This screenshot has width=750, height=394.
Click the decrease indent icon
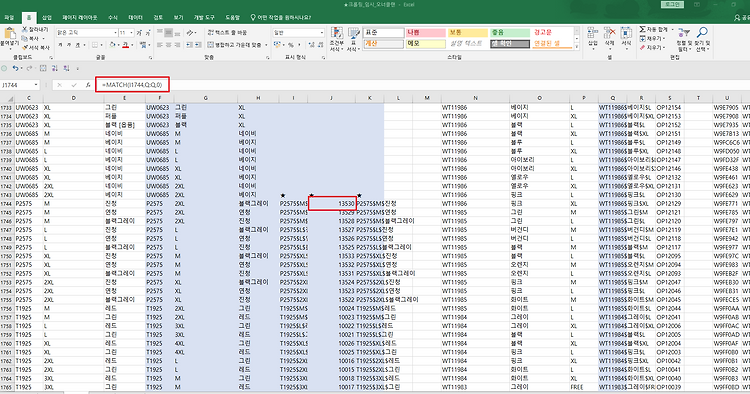click(x=189, y=45)
